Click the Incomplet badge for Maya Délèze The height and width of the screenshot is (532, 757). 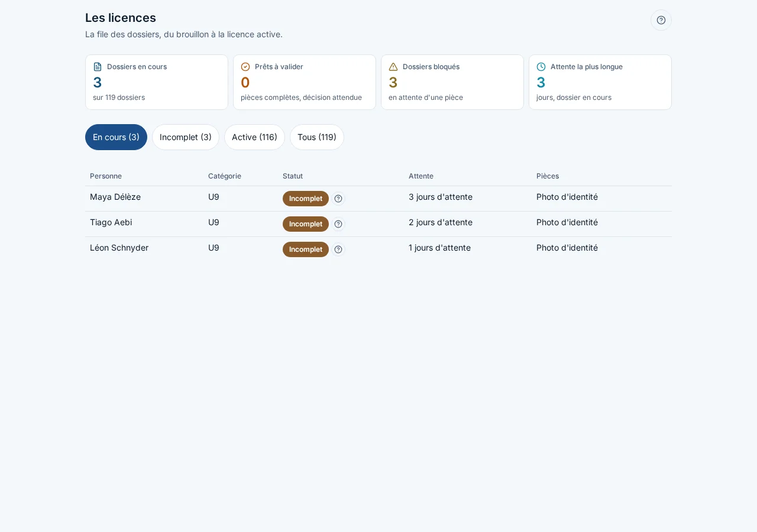(306, 199)
